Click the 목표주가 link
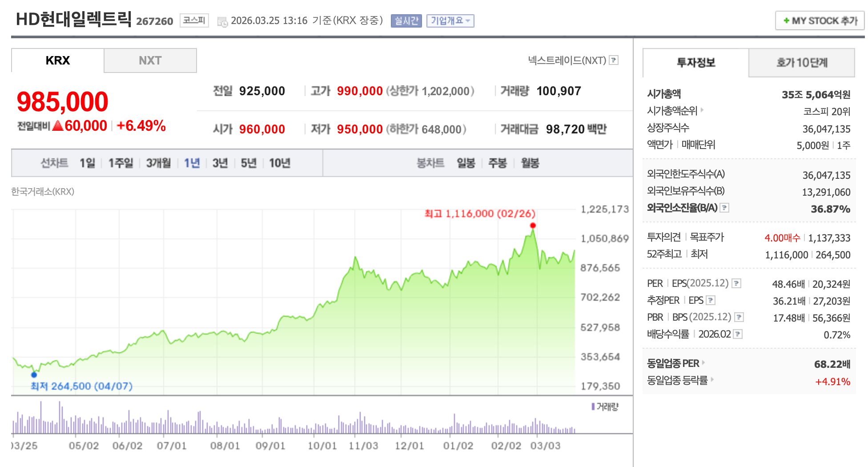868x467 pixels. [707, 237]
